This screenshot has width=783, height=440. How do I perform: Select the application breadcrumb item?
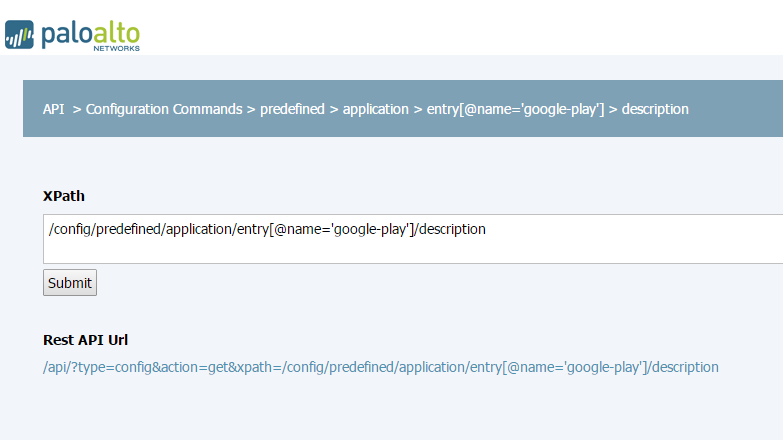tap(376, 109)
